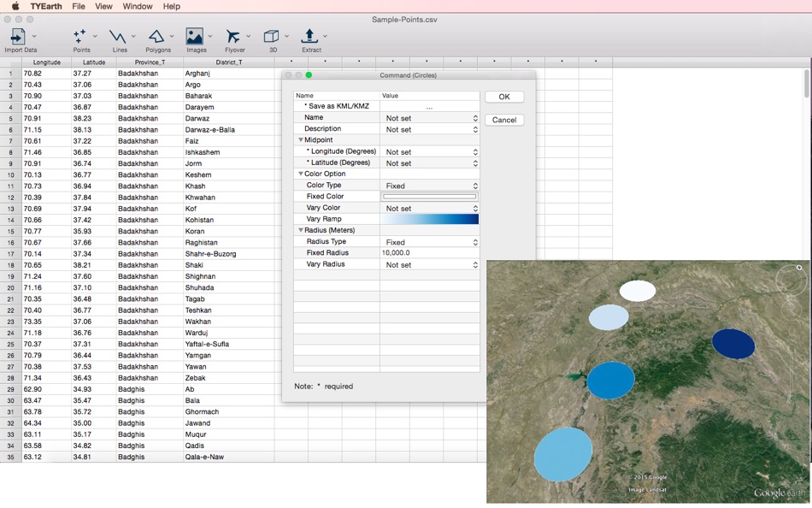Click the Images toolbar icon
The height and width of the screenshot is (508, 812).
(x=195, y=37)
